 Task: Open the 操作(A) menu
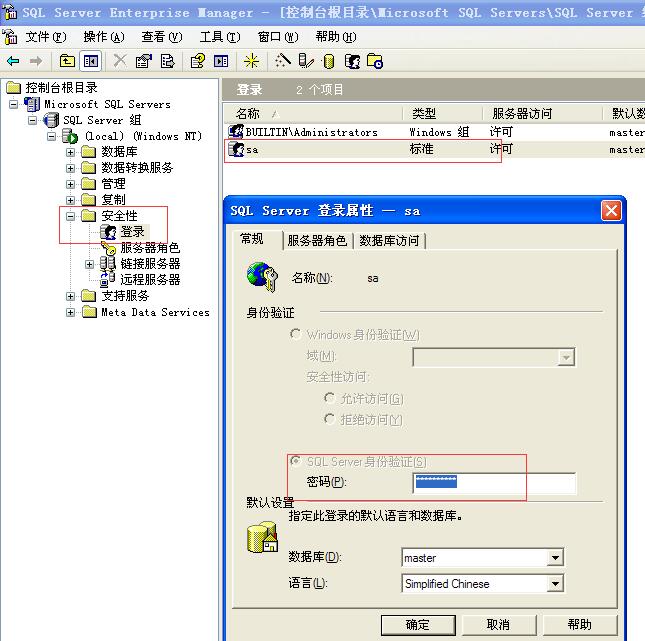click(x=104, y=37)
